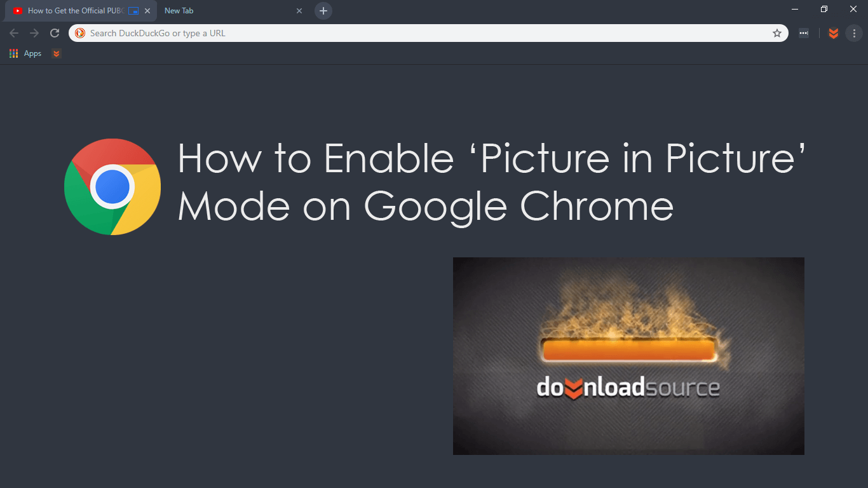The image size is (868, 488).
Task: Click the picture-in-picture indicator on the YouTube tab
Action: click(133, 11)
